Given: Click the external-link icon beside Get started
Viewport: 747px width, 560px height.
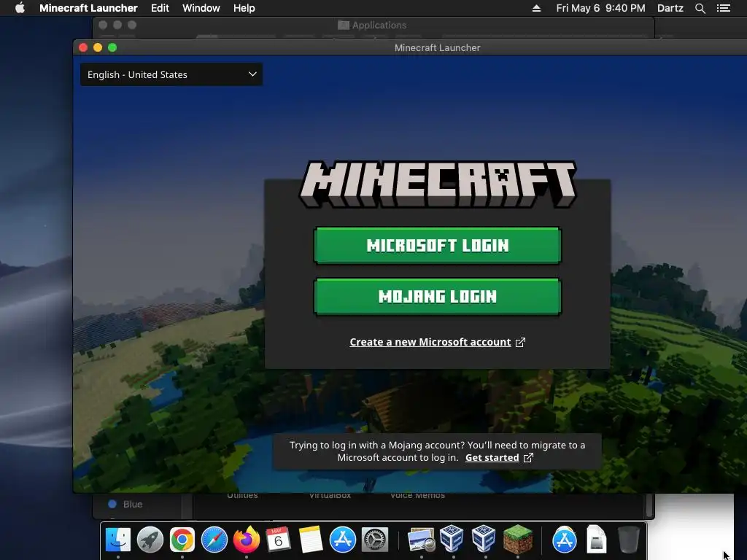Looking at the screenshot, I should 528,458.
